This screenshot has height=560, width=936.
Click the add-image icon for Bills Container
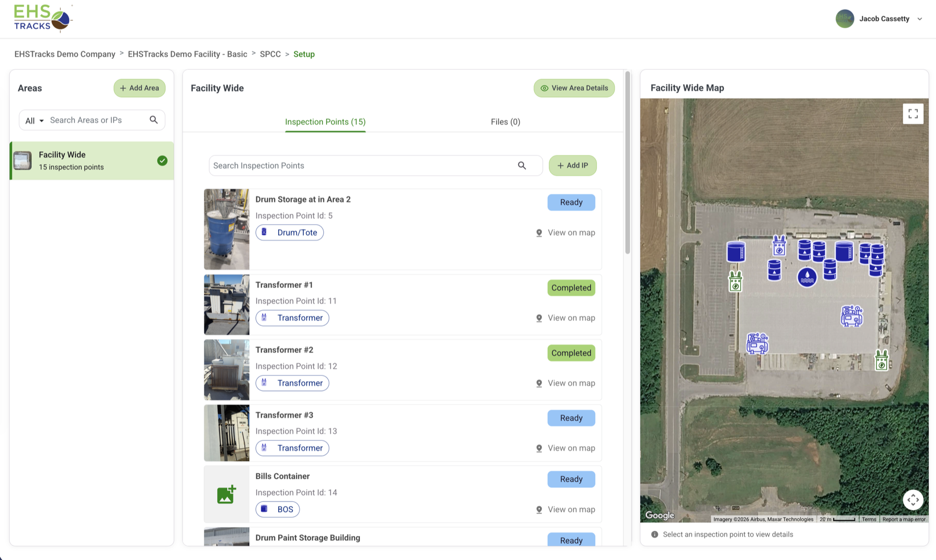point(227,494)
